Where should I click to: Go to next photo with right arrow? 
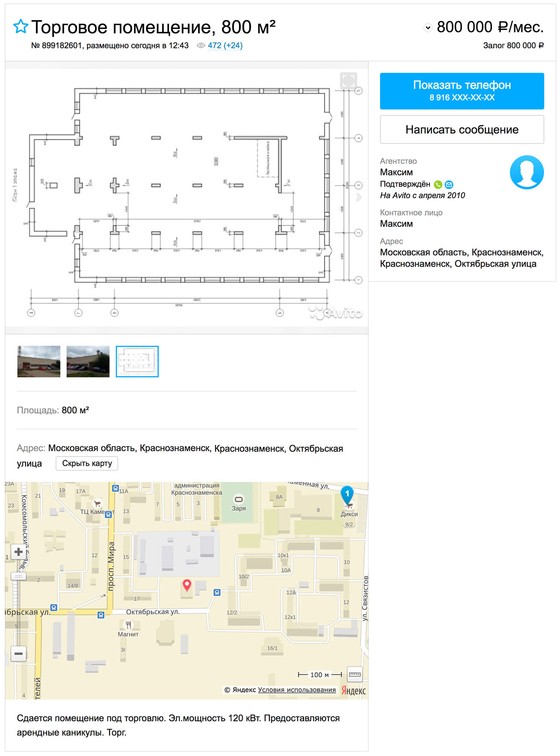(x=358, y=197)
